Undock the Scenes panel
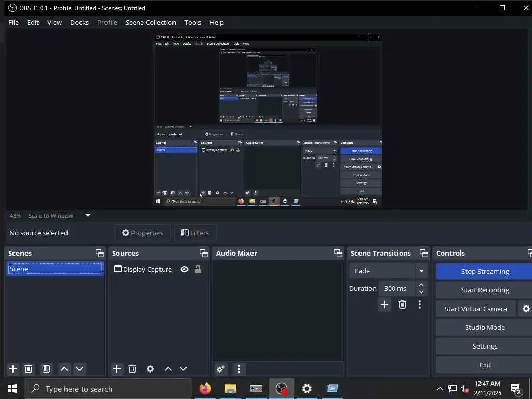This screenshot has width=532, height=399. point(99,253)
